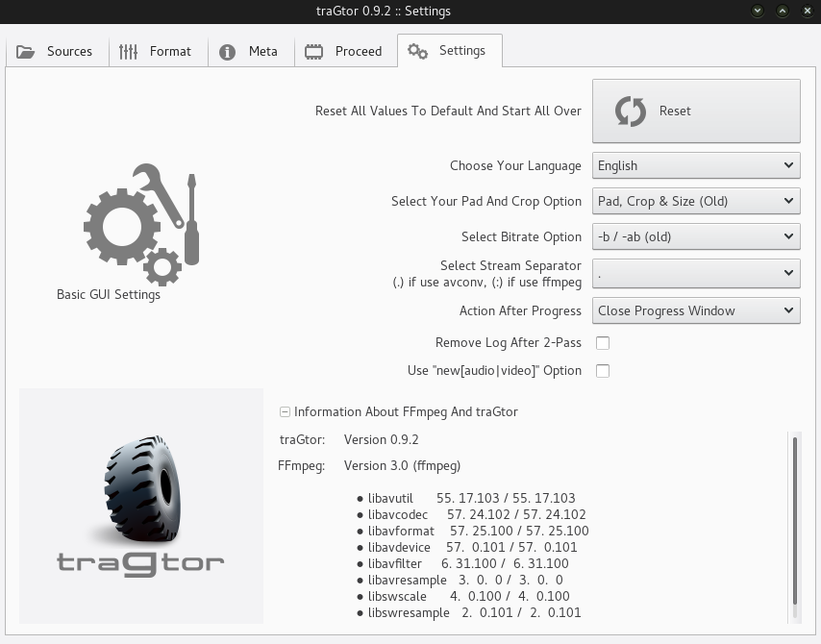The width and height of the screenshot is (821, 644).
Task: Click the 'Action After Progress' label
Action: click(x=520, y=311)
